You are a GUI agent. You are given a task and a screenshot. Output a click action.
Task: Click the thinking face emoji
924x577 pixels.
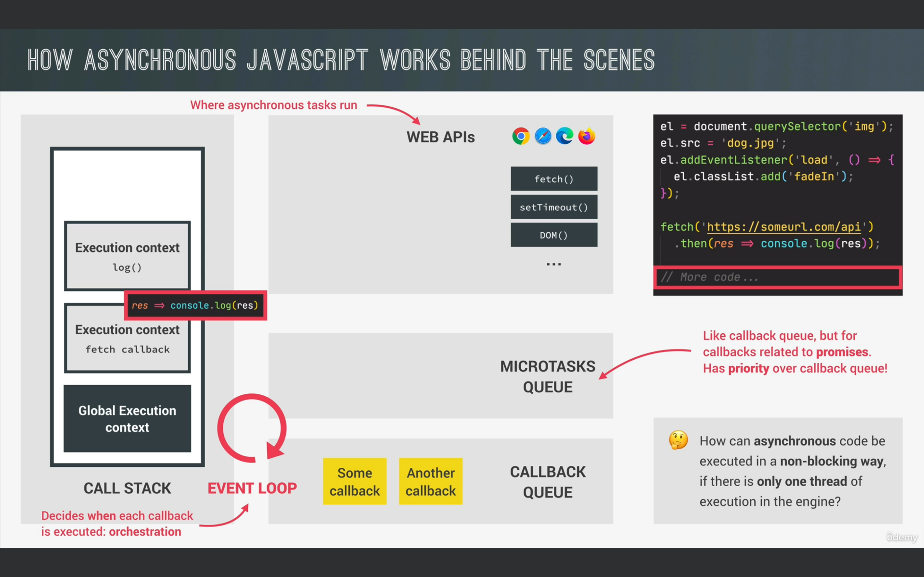click(x=678, y=440)
